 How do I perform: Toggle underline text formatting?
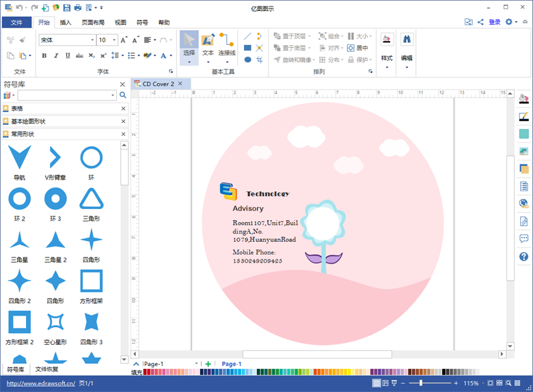click(67, 55)
